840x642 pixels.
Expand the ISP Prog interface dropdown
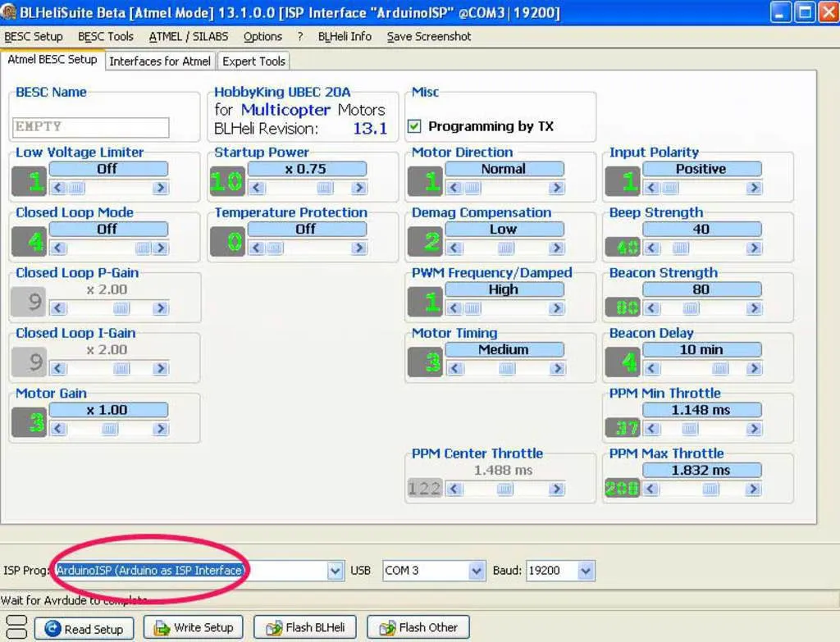coord(335,571)
